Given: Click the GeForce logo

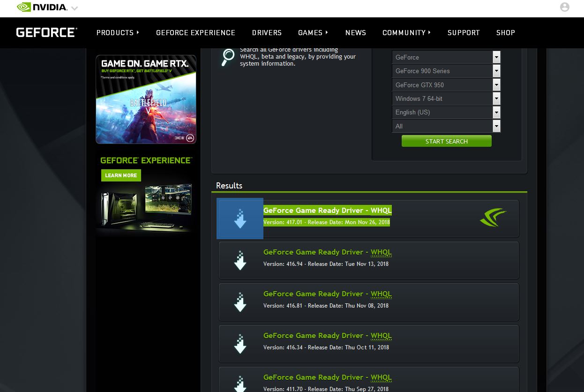Looking at the screenshot, I should click(46, 32).
